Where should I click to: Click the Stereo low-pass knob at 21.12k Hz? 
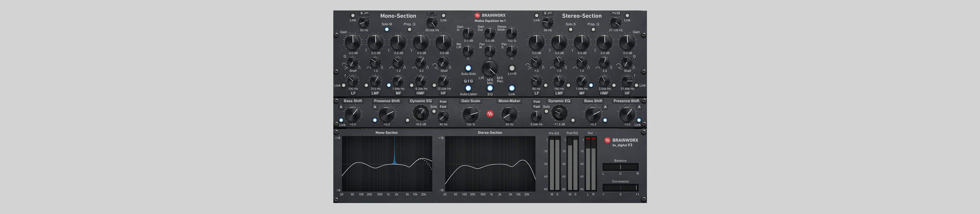616,22
